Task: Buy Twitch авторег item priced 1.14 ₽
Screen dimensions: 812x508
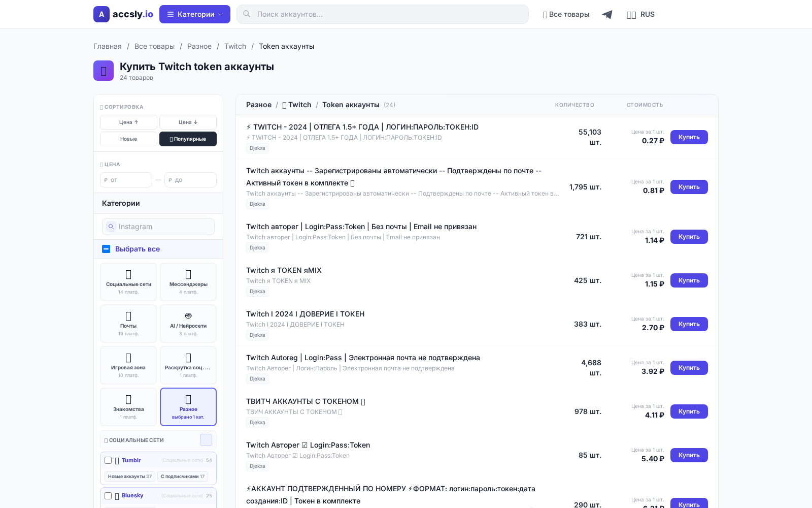Action: pos(689,237)
